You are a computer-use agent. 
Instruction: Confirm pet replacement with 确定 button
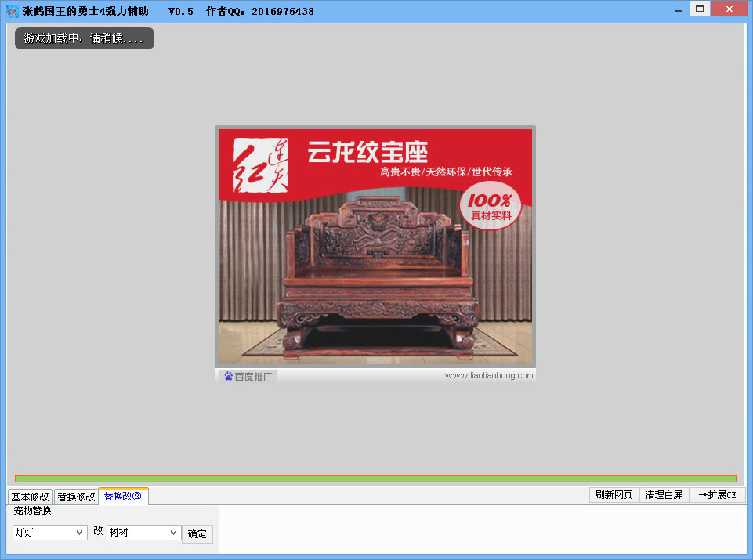tap(197, 533)
